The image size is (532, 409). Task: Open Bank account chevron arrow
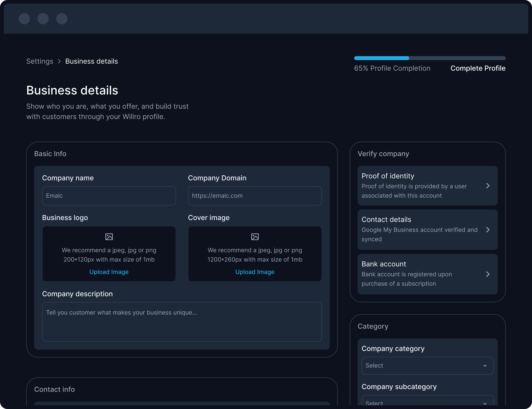pos(488,274)
